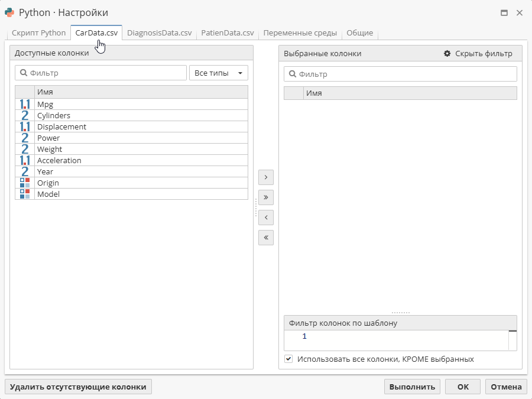Click the dotted splitter handle above Фильтр колонок по шаблону

[x=401, y=312]
